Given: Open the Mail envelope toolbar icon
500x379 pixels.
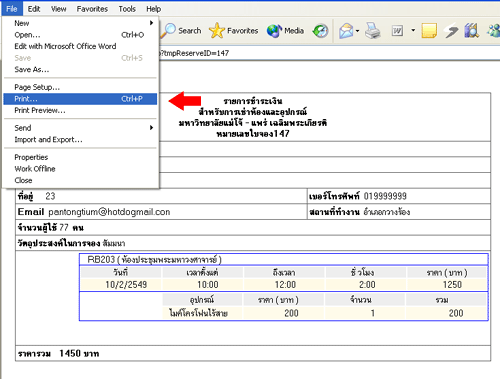Looking at the screenshot, I should (346, 31).
